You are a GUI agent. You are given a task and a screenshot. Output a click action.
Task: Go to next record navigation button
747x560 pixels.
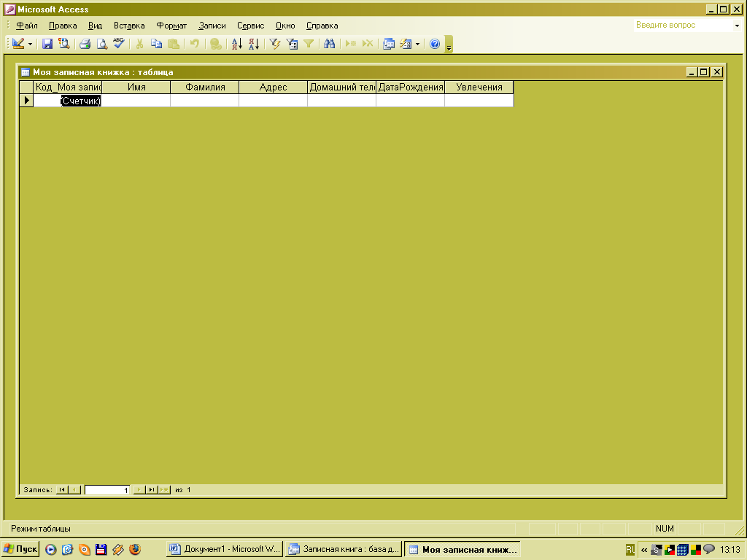point(139,489)
